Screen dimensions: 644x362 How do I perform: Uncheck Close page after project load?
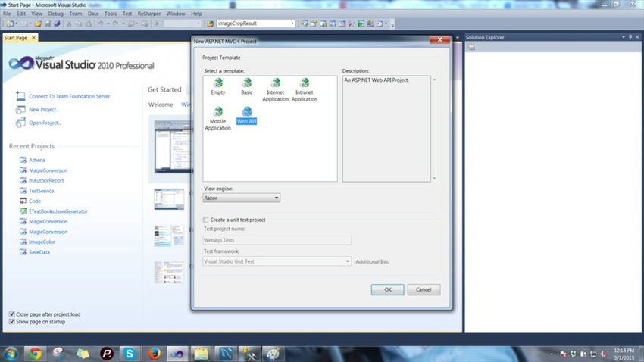(12, 314)
